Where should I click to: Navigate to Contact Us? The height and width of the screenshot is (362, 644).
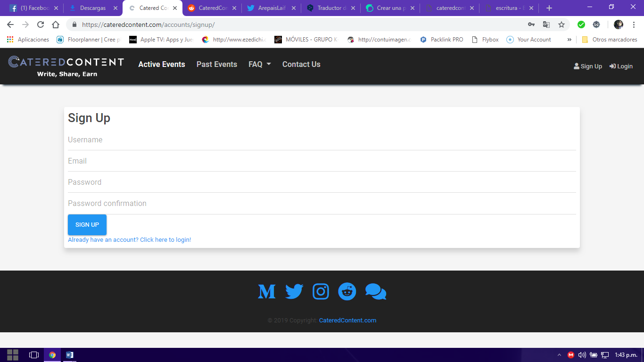pos(301,64)
